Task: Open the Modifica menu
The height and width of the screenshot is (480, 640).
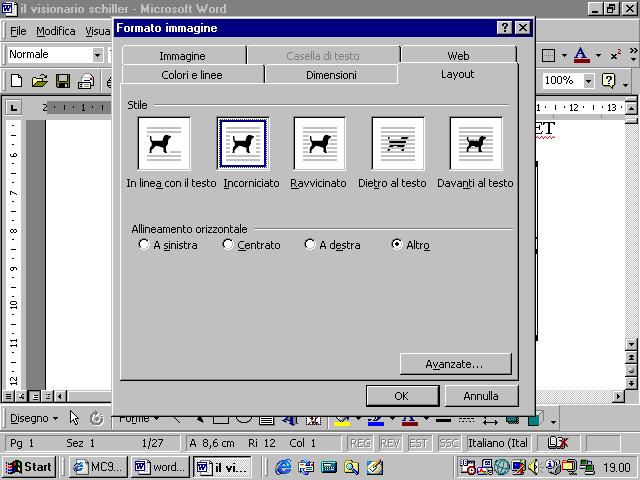Action: (56, 31)
